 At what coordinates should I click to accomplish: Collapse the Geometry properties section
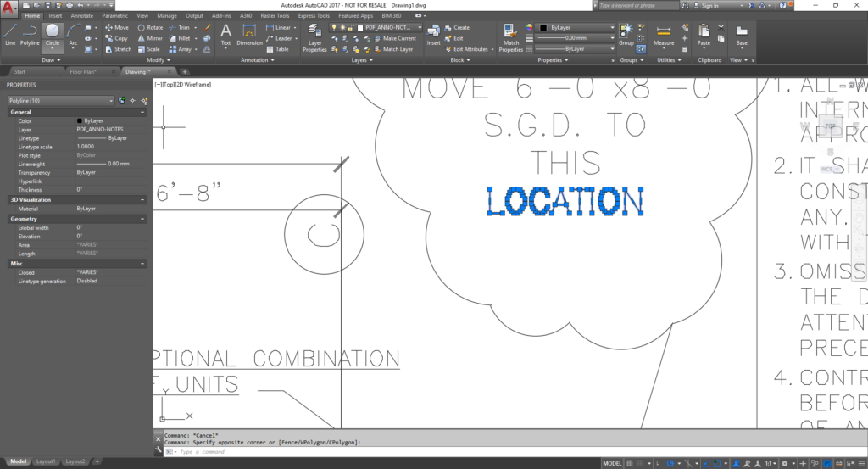coord(142,219)
